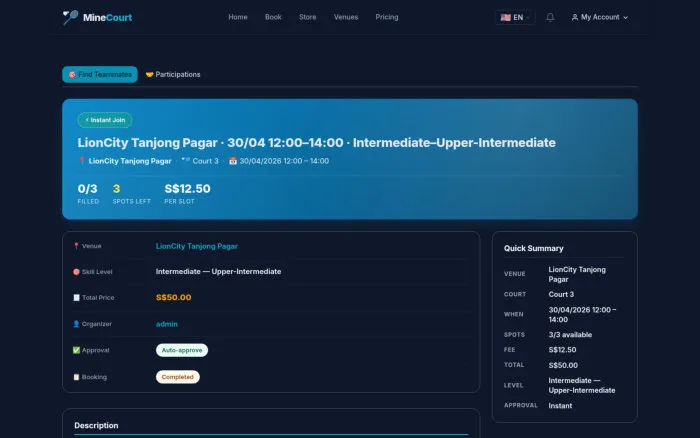Switch to the Participations tab

pos(173,75)
